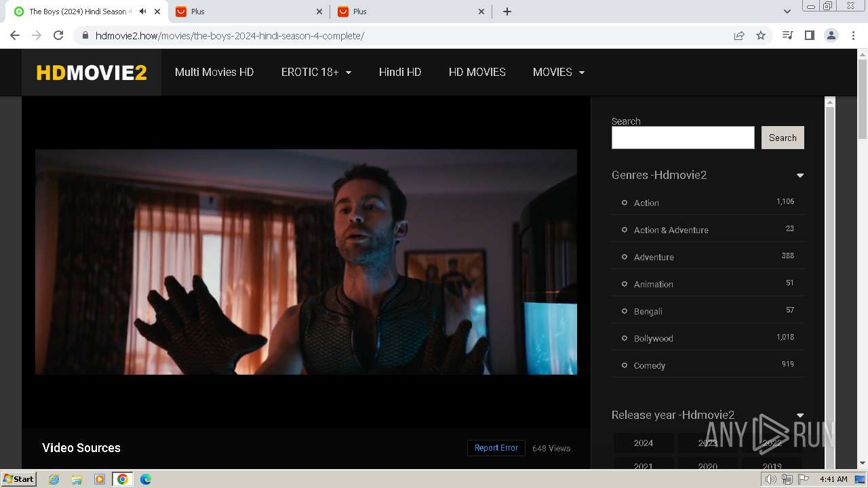Open Windows Media Player from the taskbar
The height and width of the screenshot is (488, 868).
click(100, 479)
